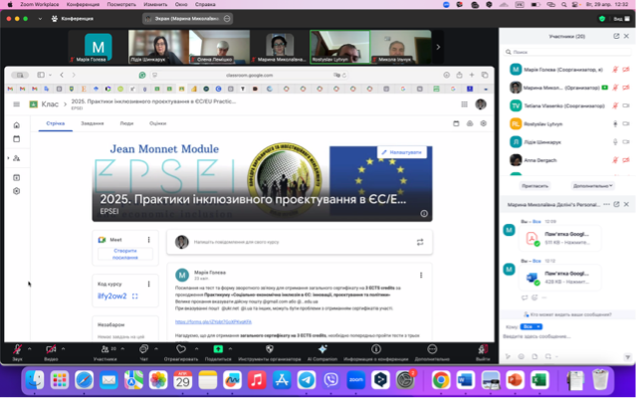Viewport: 638px width, 400px height.
Task: Click Напишіть повідомлення для свого курсу field
Action: tap(299, 242)
